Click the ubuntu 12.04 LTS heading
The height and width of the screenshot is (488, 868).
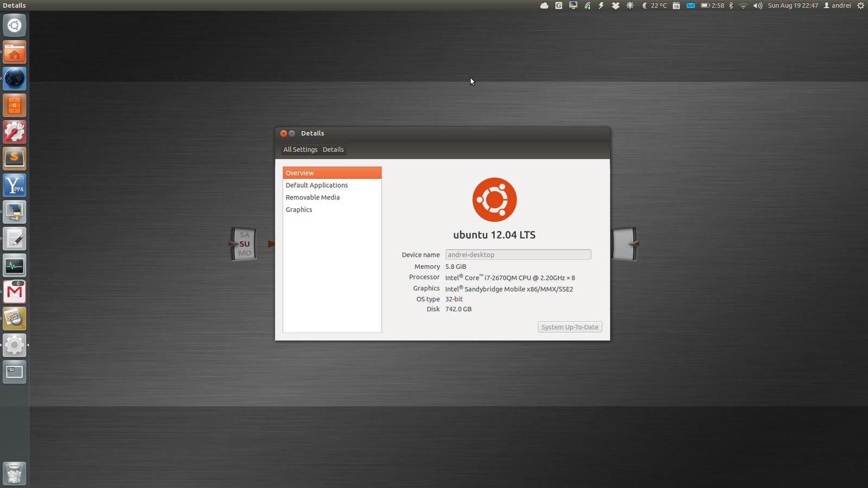(494, 235)
